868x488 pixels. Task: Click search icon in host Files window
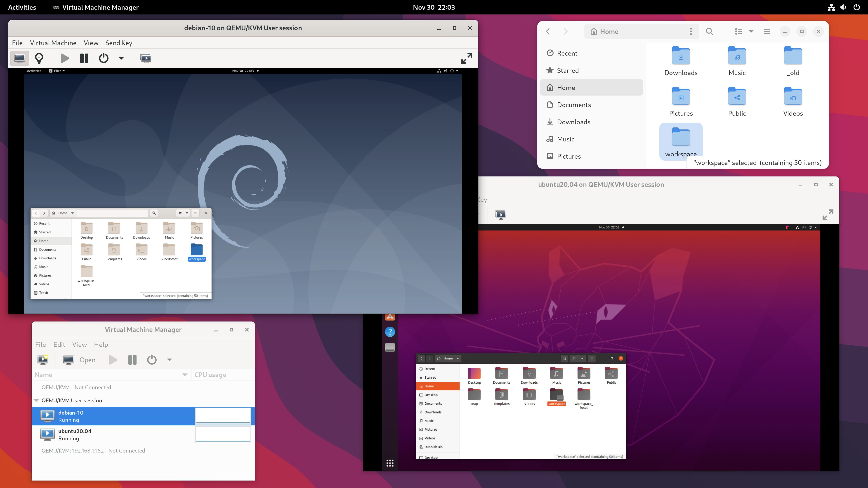pyautogui.click(x=709, y=31)
